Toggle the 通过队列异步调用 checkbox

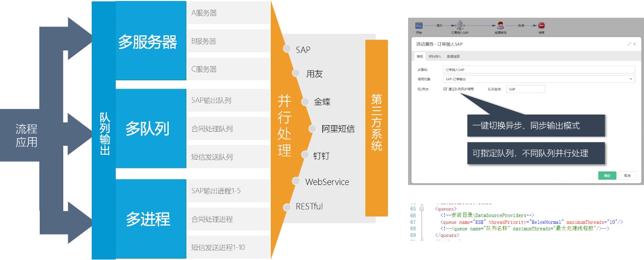click(445, 89)
